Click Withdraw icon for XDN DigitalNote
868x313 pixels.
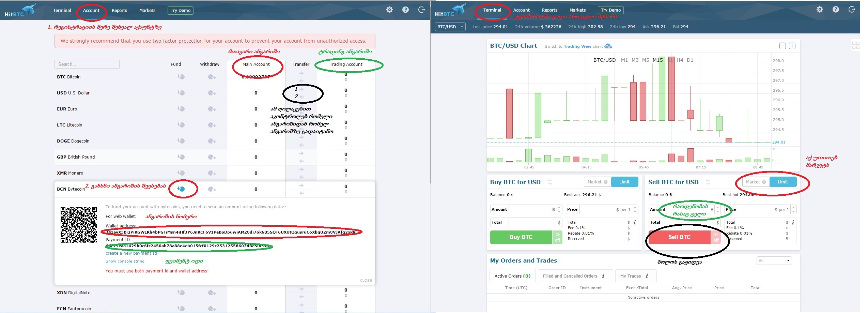pyautogui.click(x=212, y=293)
